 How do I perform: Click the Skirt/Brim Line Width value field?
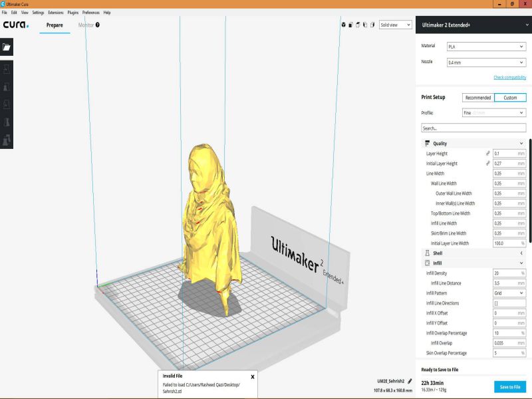pyautogui.click(x=509, y=233)
